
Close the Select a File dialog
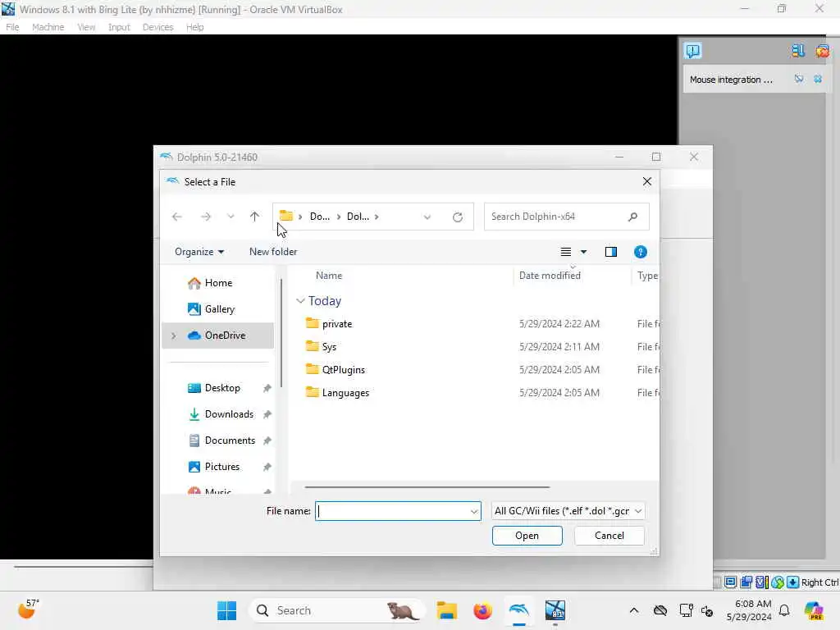647,181
